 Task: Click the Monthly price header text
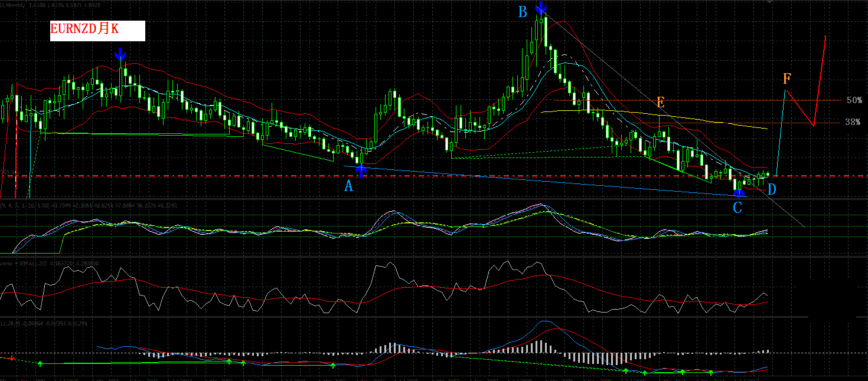pos(50,4)
